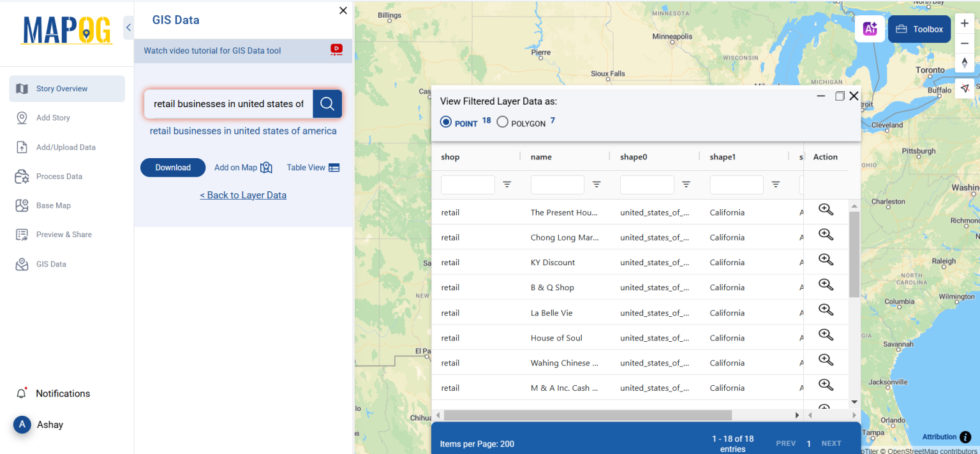Image resolution: width=980 pixels, height=454 pixels.
Task: Collapse the sidebar with the chevron
Action: (128, 27)
